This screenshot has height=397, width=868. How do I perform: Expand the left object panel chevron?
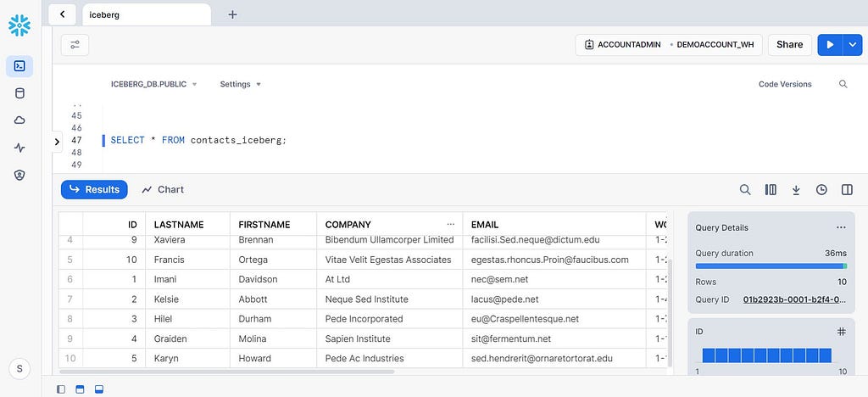(x=57, y=142)
